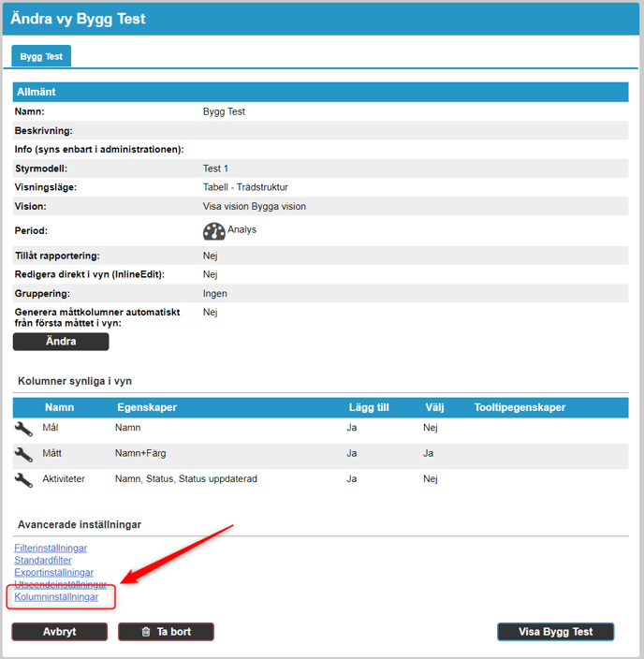
Task: Open the Kolumninställningar link
Action: coord(56,596)
